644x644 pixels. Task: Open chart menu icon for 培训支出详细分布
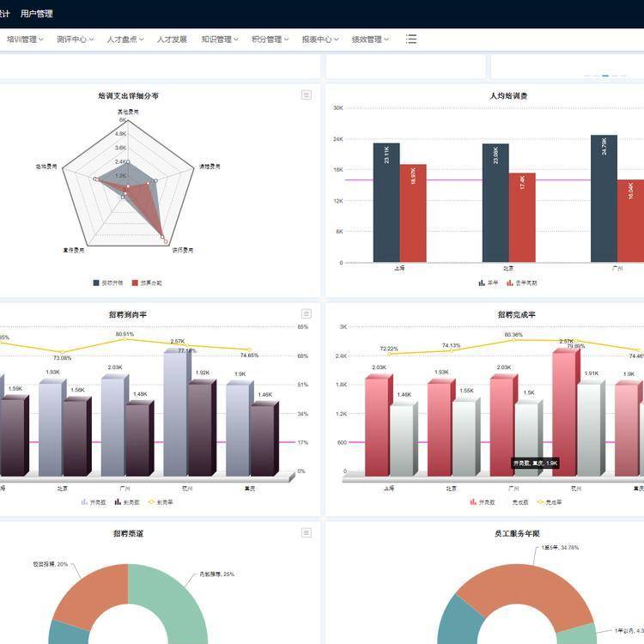click(307, 95)
